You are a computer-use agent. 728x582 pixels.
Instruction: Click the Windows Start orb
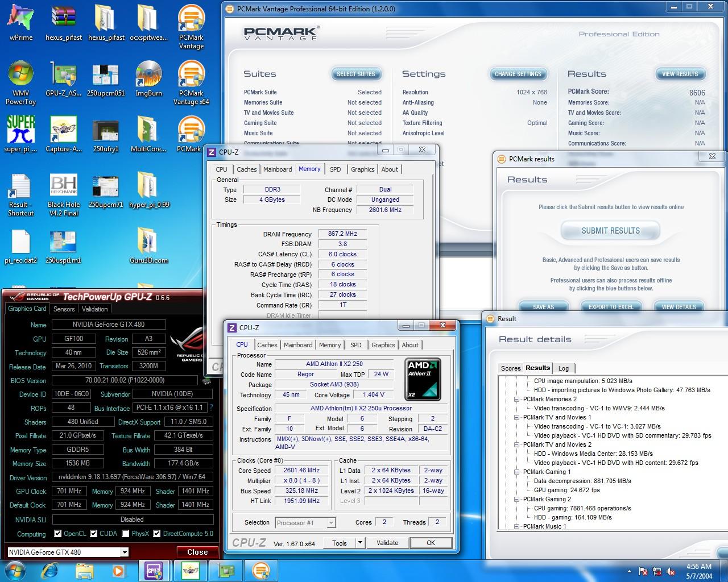pyautogui.click(x=15, y=570)
